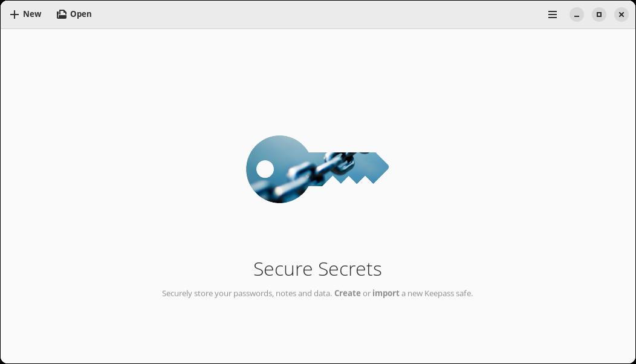636x364 pixels.
Task: Click the jagged teeth of the key
Action: coord(353,180)
